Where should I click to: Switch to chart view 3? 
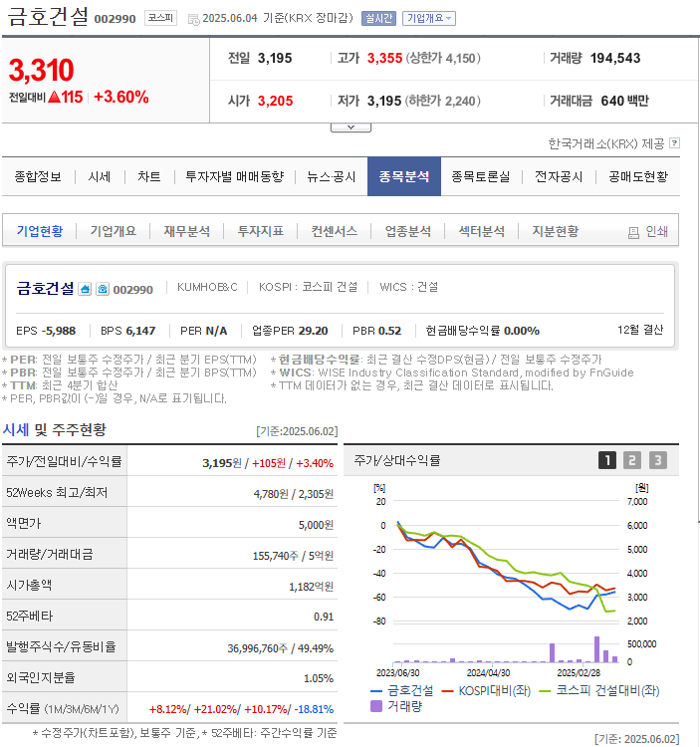[x=657, y=460]
